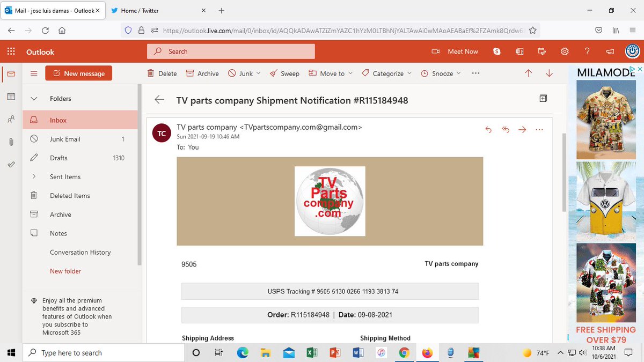
Task: Expand the Categorize dropdown
Action: click(x=409, y=73)
